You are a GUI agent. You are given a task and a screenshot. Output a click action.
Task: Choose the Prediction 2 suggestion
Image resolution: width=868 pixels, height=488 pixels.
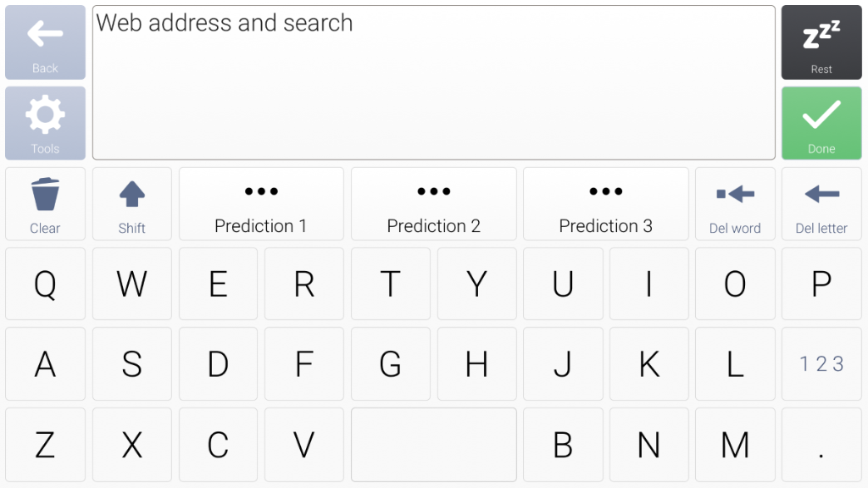click(x=433, y=203)
